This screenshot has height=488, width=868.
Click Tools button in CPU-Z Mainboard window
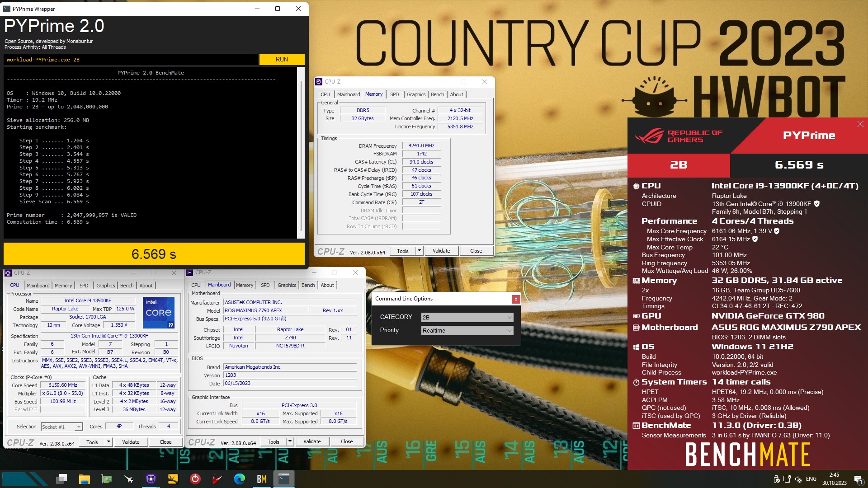[x=274, y=441]
